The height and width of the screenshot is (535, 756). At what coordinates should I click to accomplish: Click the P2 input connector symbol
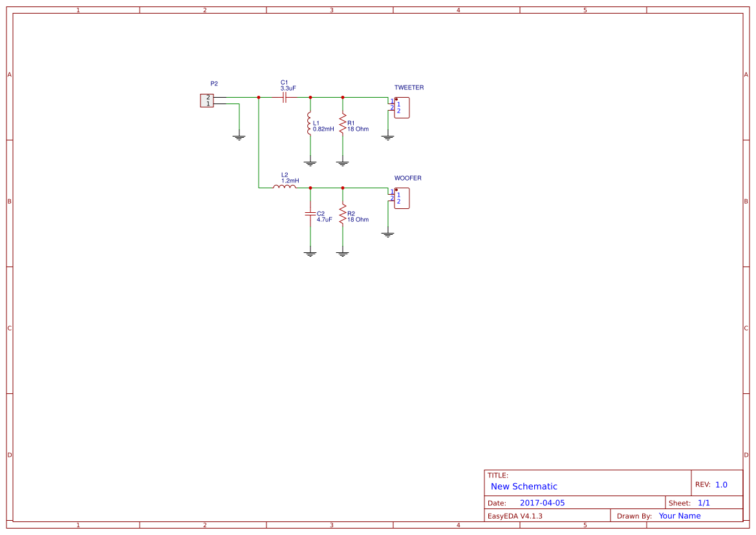coord(207,100)
